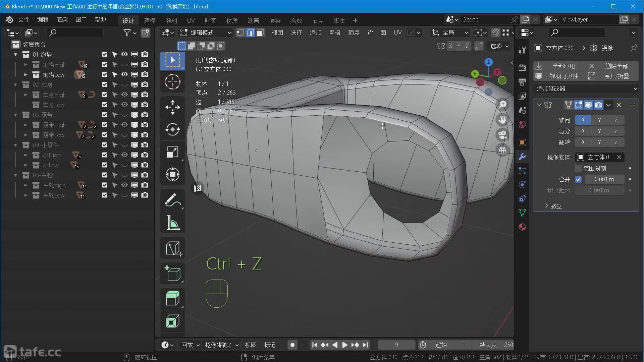
Task: Open Modifier properties wrench tab
Action: click(522, 157)
